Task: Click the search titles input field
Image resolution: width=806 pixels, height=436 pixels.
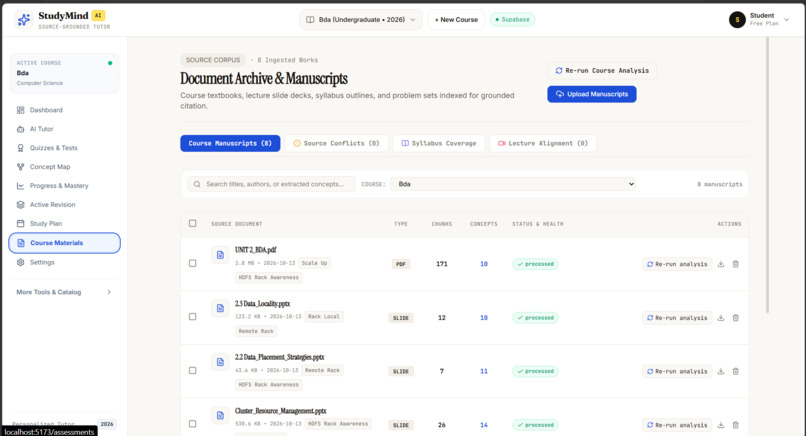Action: tap(271, 184)
